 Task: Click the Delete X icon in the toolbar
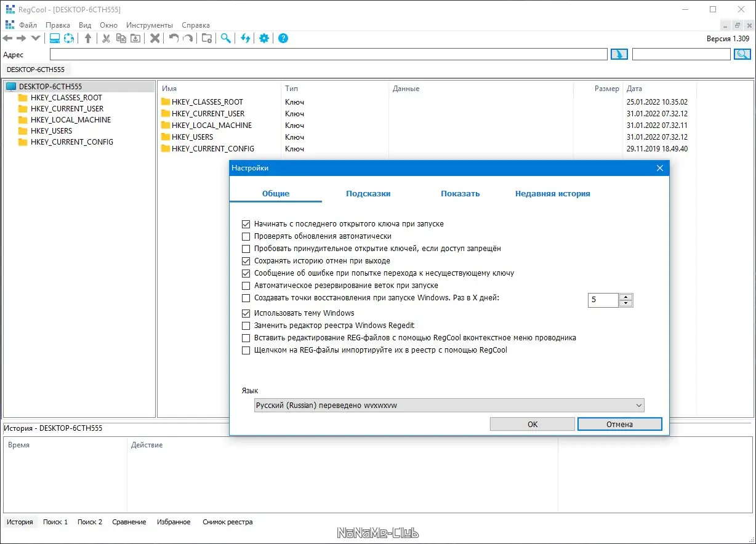point(155,38)
